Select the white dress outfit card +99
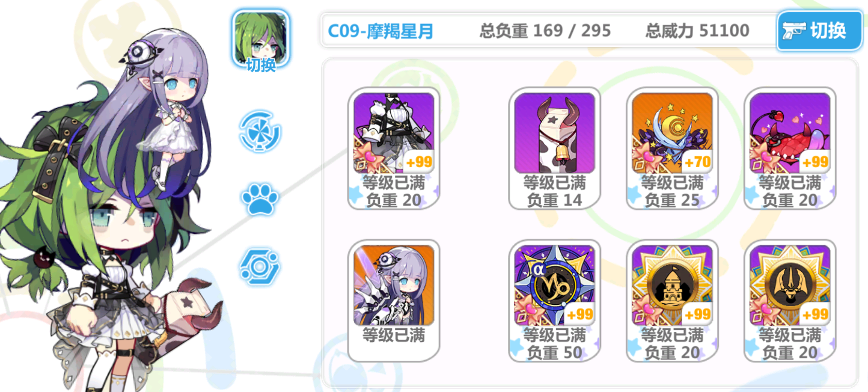Viewport: 868px width, 392px height. [x=394, y=149]
